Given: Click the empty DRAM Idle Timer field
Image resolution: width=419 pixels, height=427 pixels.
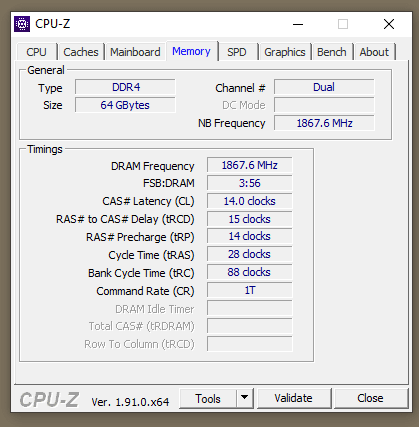Looking at the screenshot, I should 250,309.
